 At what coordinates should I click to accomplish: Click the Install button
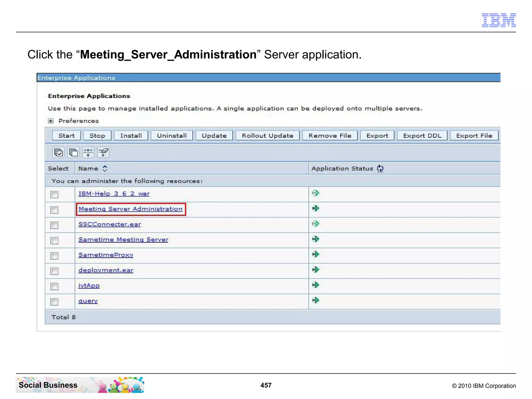[x=131, y=136]
